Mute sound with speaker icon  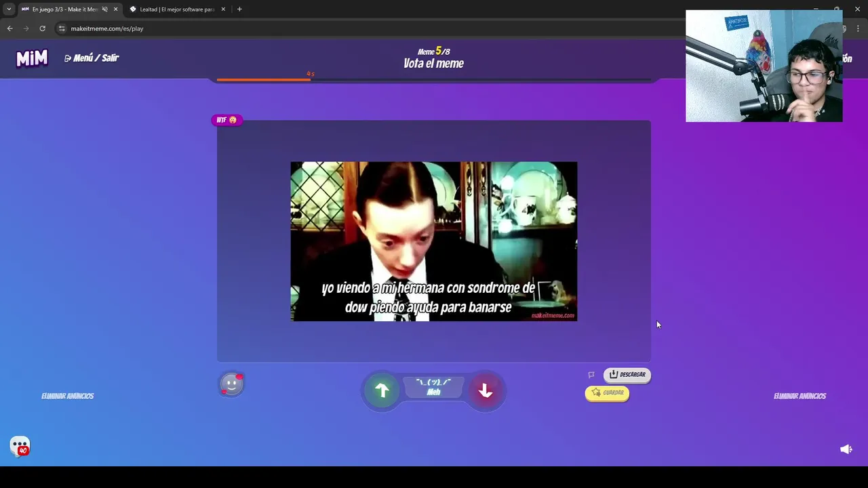[846, 449]
